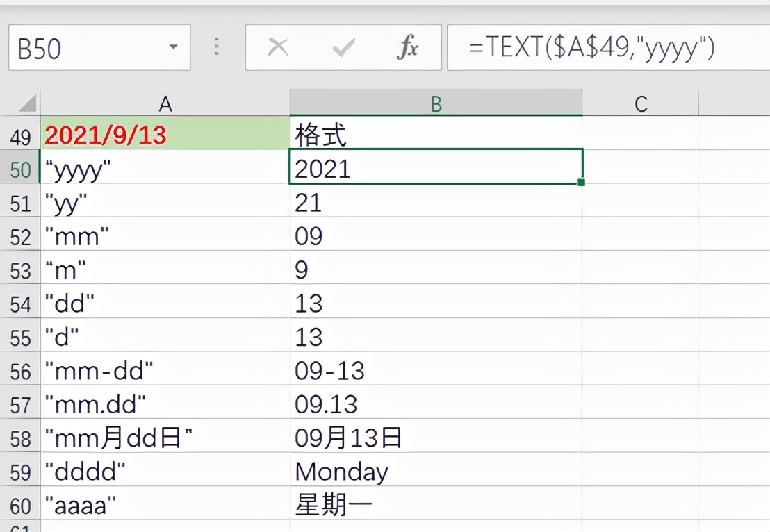Select row 55 header

20,337
